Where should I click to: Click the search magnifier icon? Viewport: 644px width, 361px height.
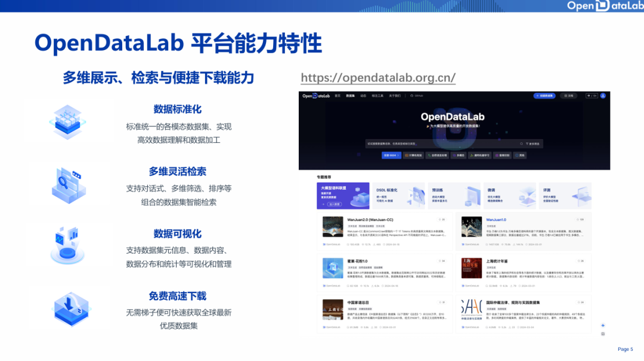521,144
